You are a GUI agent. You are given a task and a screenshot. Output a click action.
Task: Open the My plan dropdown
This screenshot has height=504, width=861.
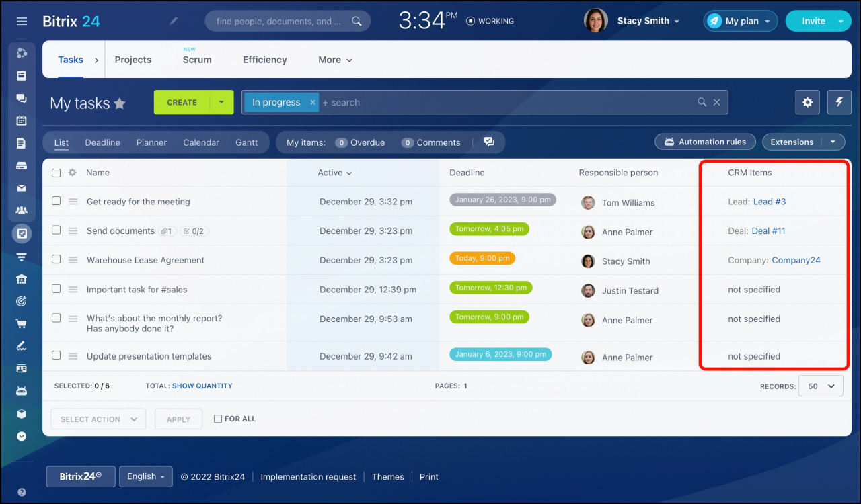point(741,21)
